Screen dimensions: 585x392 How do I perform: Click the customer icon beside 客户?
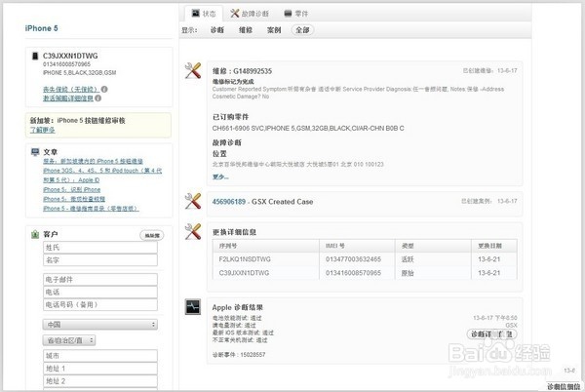coord(35,234)
